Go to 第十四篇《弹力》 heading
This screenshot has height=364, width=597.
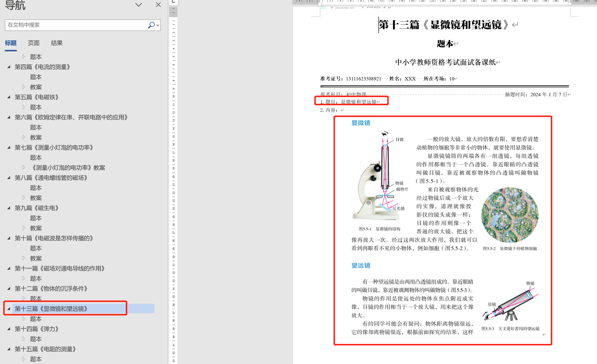pyautogui.click(x=36, y=329)
